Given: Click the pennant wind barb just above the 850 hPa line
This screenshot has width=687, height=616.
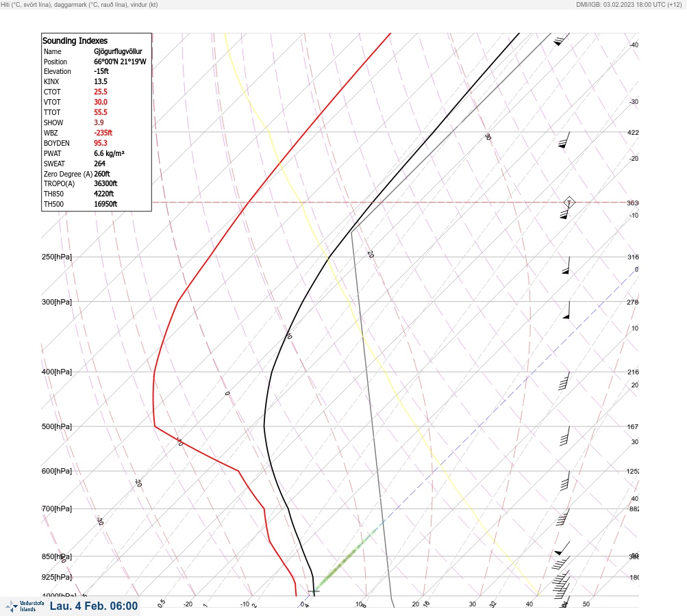Looking at the screenshot, I should tap(562, 548).
